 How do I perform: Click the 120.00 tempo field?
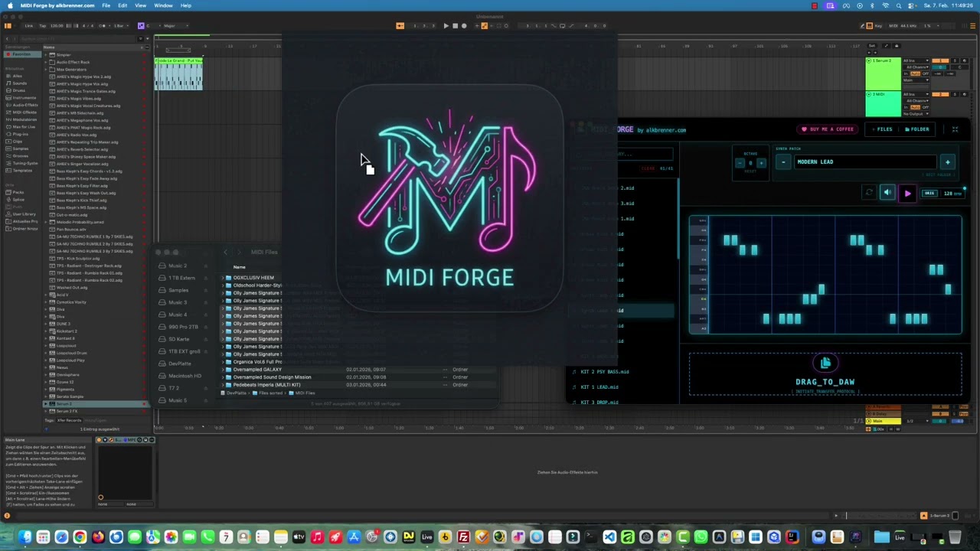click(x=57, y=26)
